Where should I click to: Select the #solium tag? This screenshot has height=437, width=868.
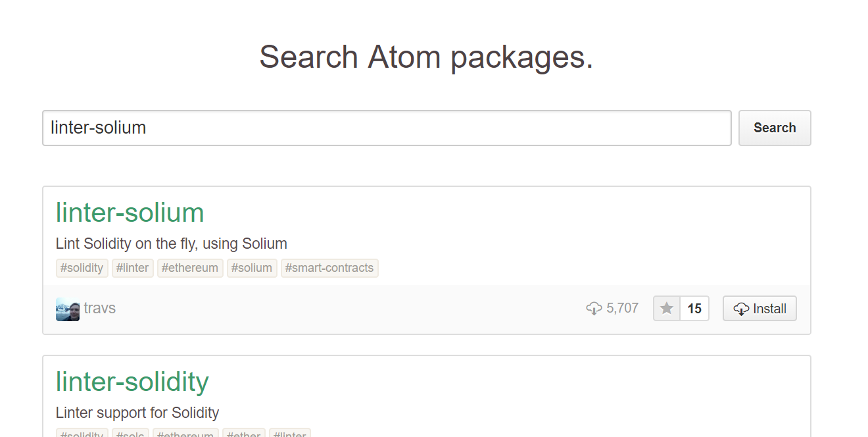pyautogui.click(x=252, y=268)
